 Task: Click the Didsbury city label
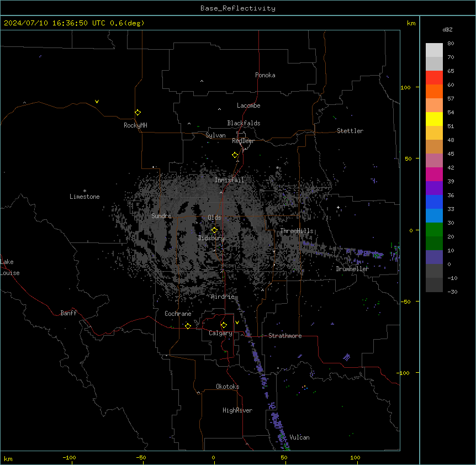point(211,238)
